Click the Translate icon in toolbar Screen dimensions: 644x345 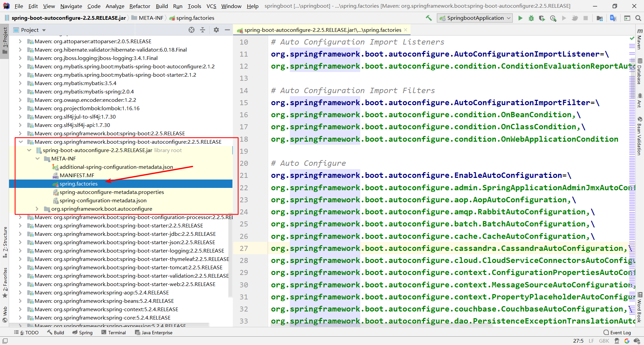613,18
